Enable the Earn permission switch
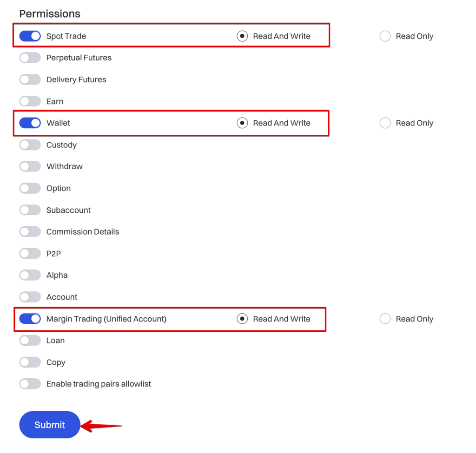Viewport: 476px width, 453px height. (x=30, y=101)
